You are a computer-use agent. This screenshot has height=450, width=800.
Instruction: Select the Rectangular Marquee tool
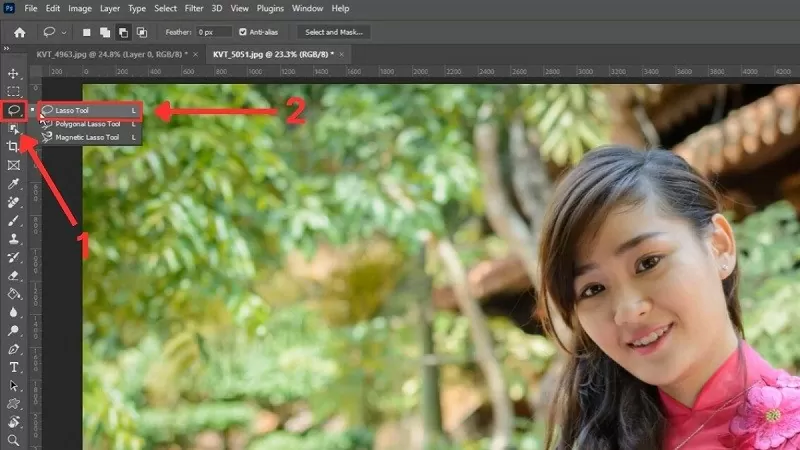pyautogui.click(x=14, y=91)
